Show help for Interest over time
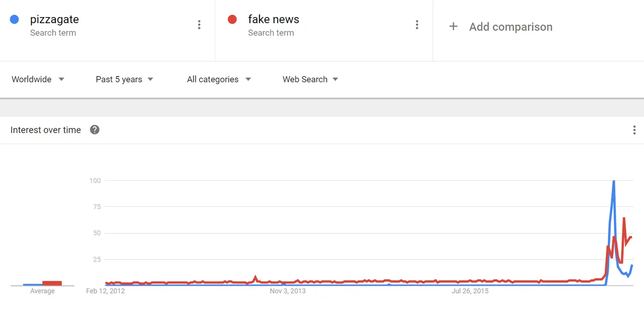 tap(95, 130)
